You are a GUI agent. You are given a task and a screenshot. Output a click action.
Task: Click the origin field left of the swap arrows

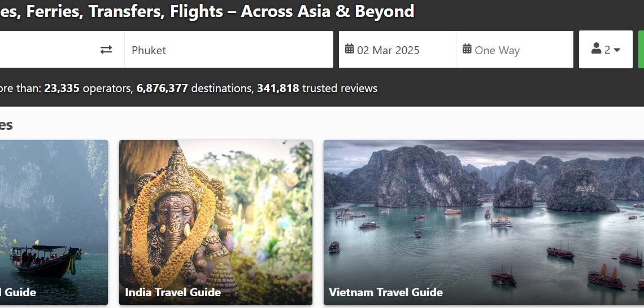[x=45, y=50]
